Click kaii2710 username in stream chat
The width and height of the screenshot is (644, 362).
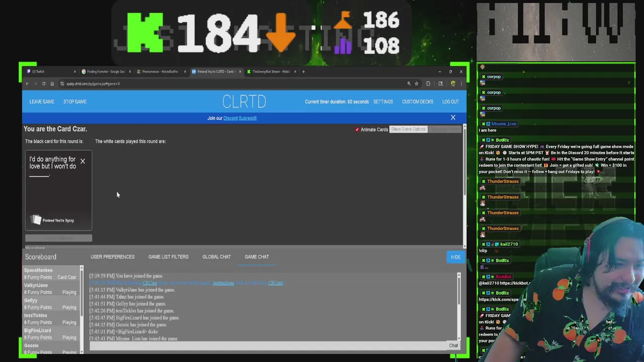(x=509, y=244)
